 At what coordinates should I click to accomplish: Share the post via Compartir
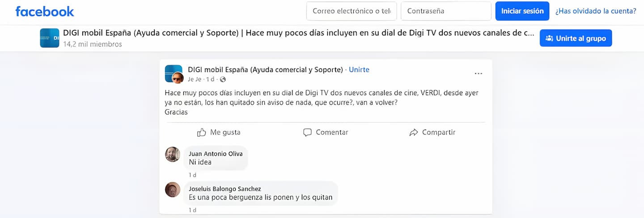point(432,132)
